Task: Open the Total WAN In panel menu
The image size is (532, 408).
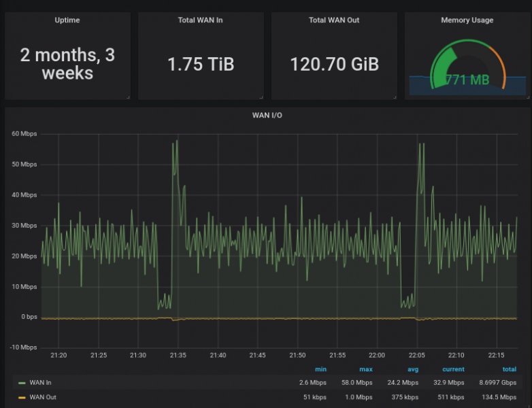Action: (200, 20)
